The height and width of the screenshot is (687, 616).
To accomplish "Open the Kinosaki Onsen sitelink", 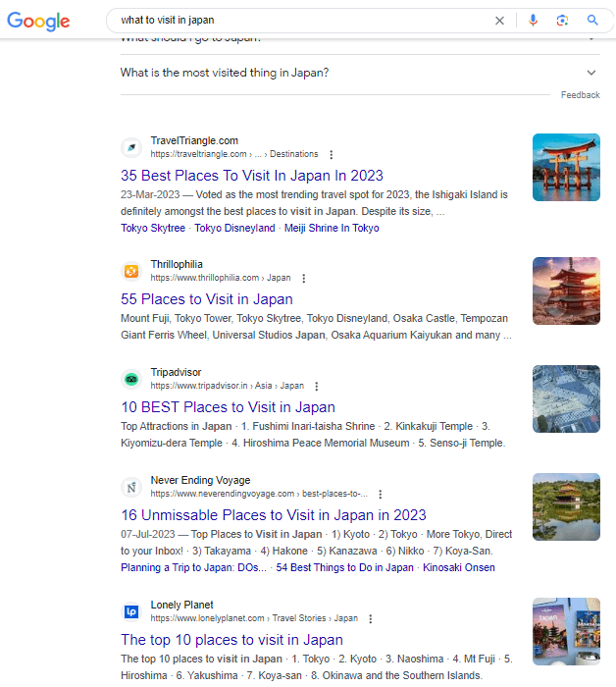I will [459, 568].
